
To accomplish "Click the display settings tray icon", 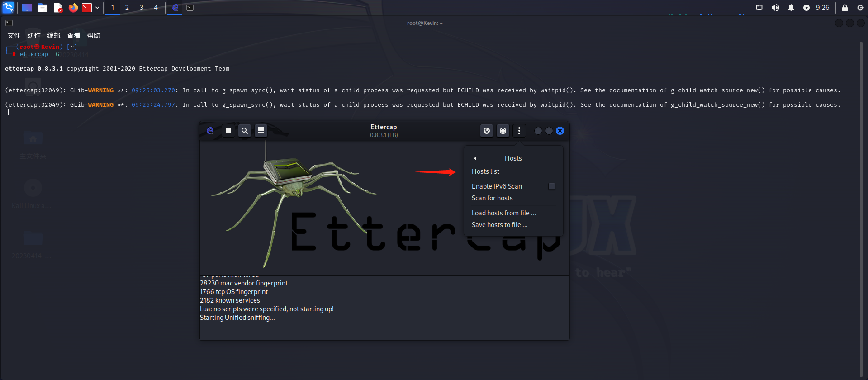I will tap(759, 8).
